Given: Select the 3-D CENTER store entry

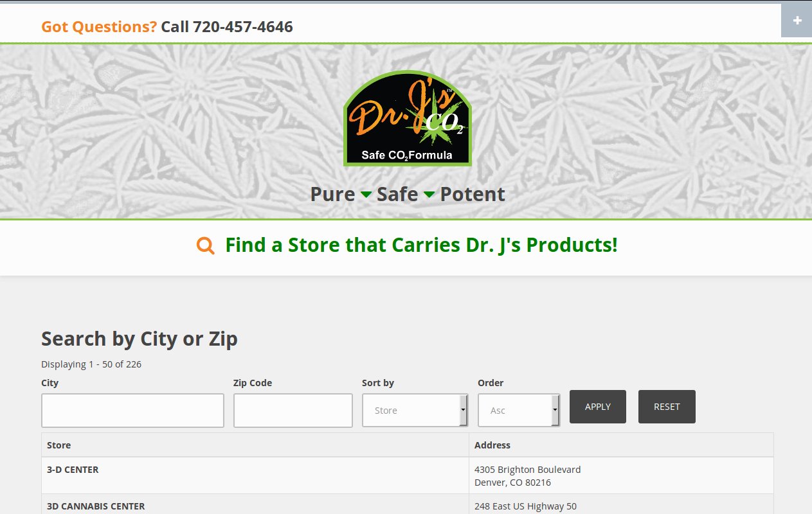Looking at the screenshot, I should pyautogui.click(x=73, y=470).
